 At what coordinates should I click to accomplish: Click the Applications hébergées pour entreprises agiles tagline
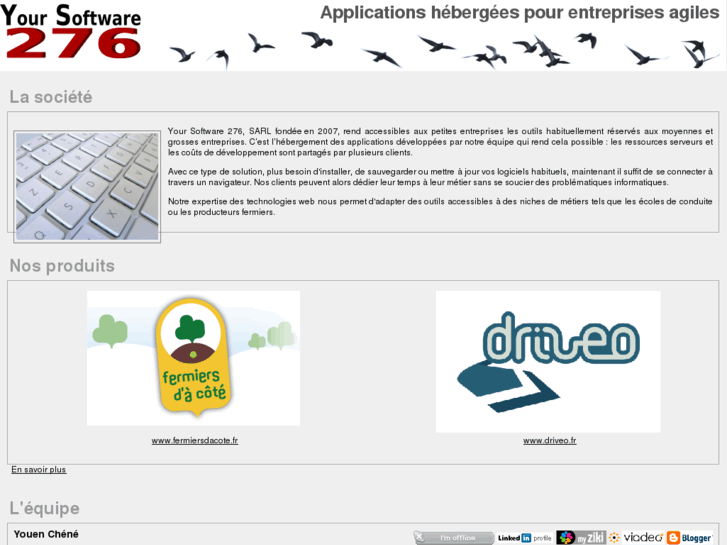pos(520,13)
